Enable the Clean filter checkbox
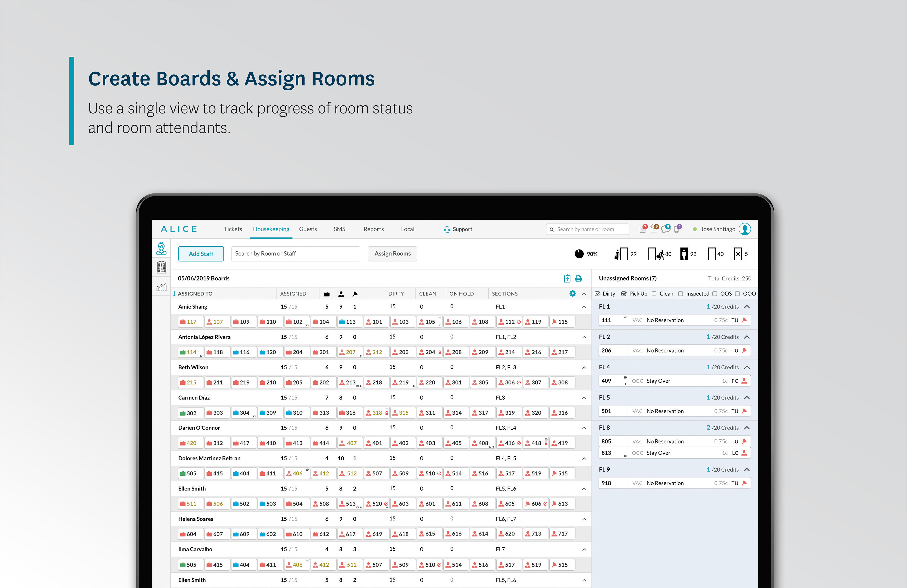The image size is (907, 588). click(x=654, y=294)
